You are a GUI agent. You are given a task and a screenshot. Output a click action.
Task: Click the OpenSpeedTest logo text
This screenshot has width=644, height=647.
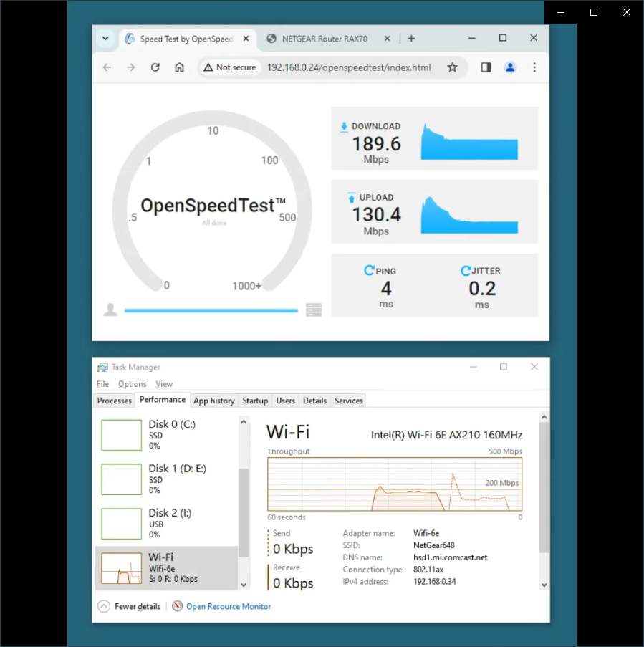tap(213, 205)
